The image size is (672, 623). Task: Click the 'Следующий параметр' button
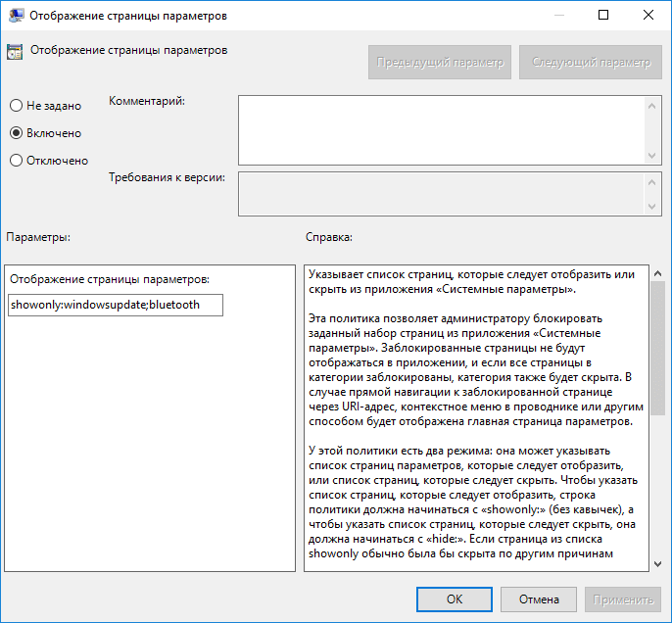pyautogui.click(x=591, y=63)
